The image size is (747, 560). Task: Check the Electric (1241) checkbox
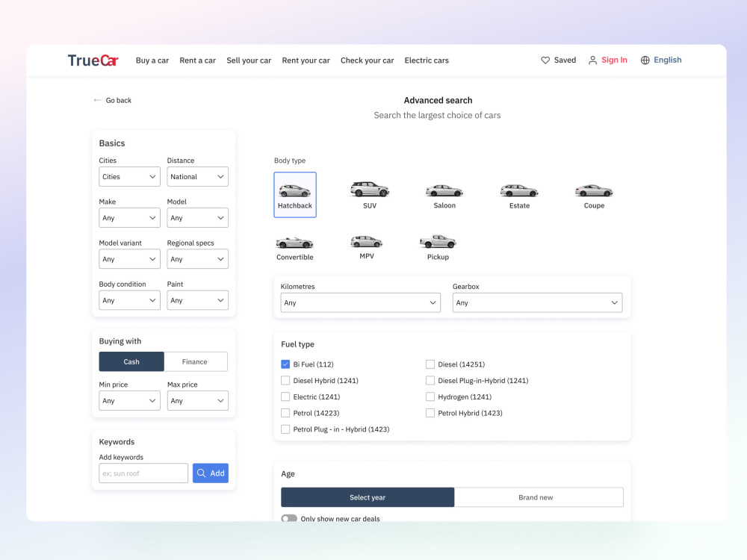[285, 396]
